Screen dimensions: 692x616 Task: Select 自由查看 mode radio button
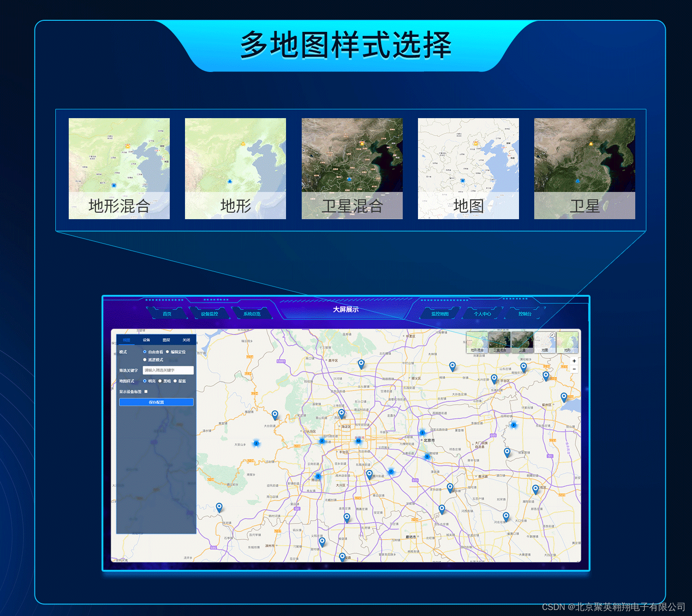(x=144, y=352)
